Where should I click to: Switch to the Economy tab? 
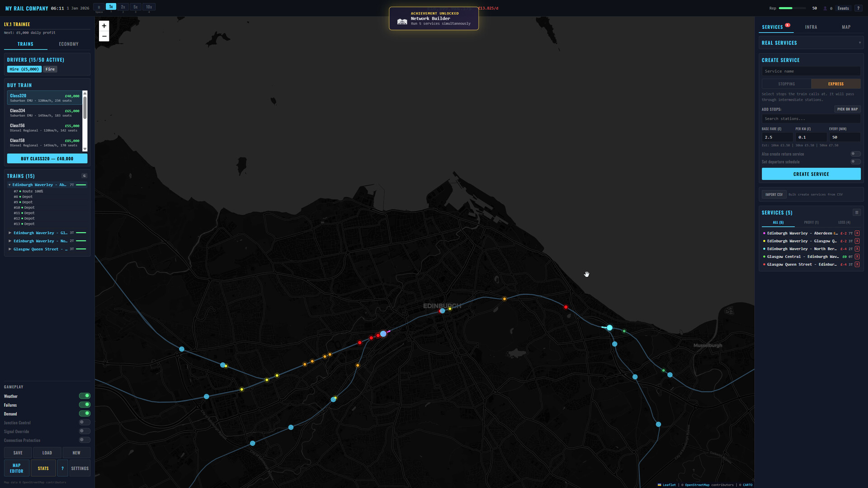click(x=69, y=44)
